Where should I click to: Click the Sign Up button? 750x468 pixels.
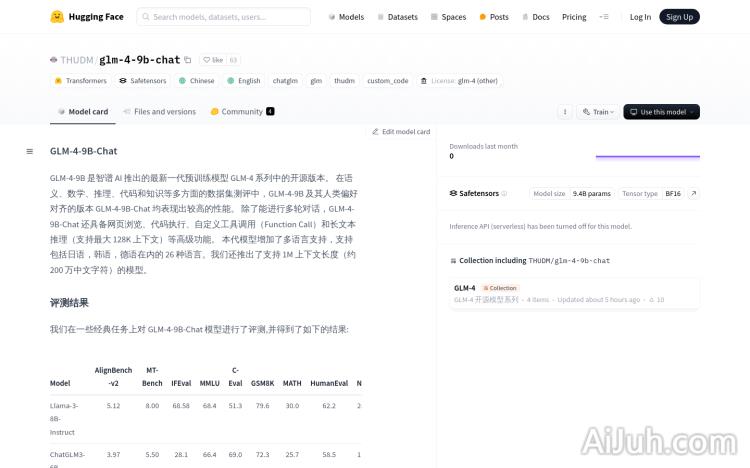(679, 17)
